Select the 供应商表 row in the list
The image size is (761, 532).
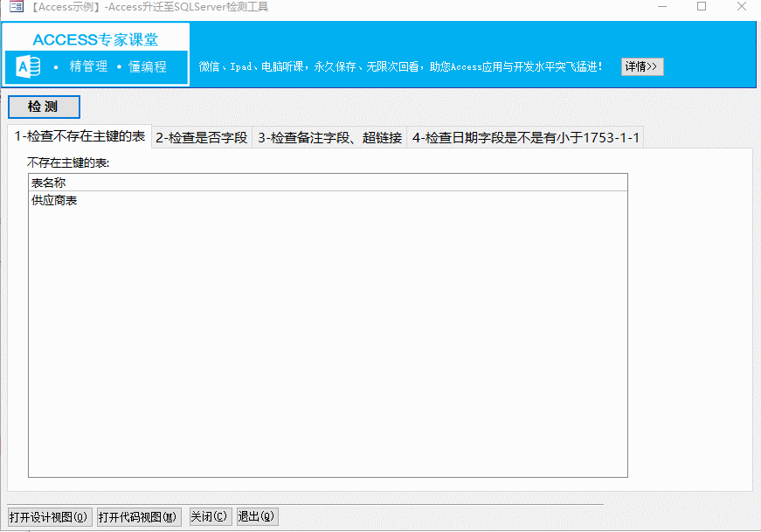point(328,200)
